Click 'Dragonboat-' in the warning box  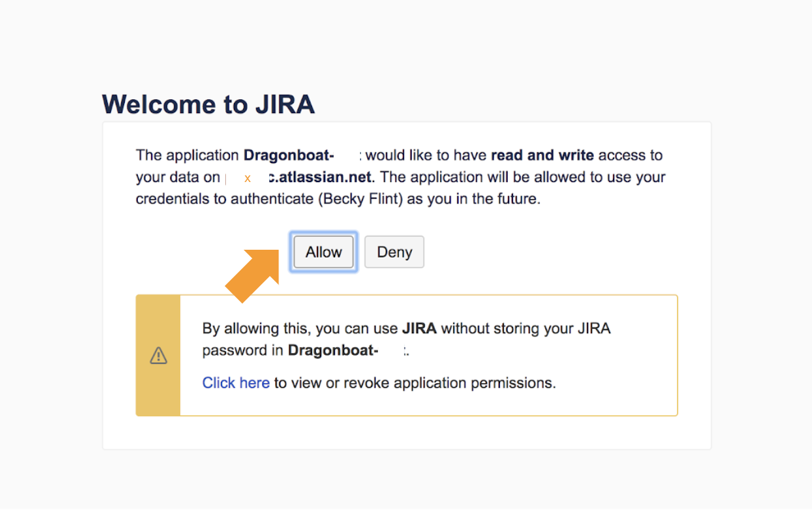(x=333, y=350)
